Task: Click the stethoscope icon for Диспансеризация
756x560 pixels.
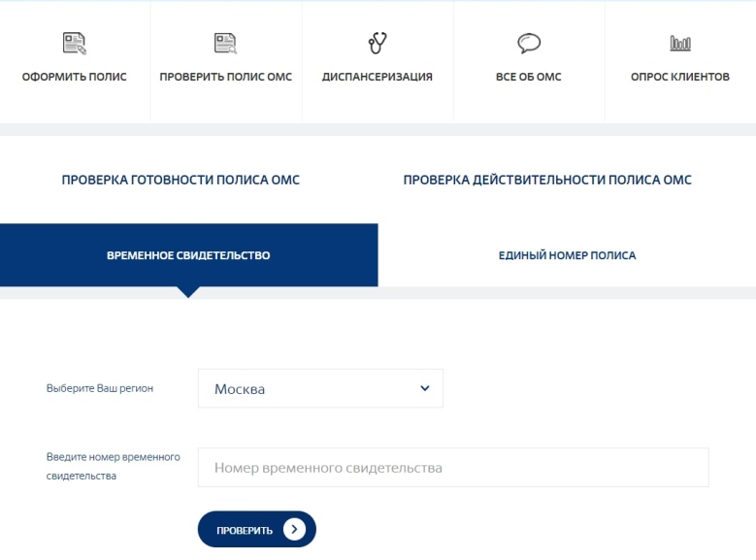Action: (x=378, y=43)
